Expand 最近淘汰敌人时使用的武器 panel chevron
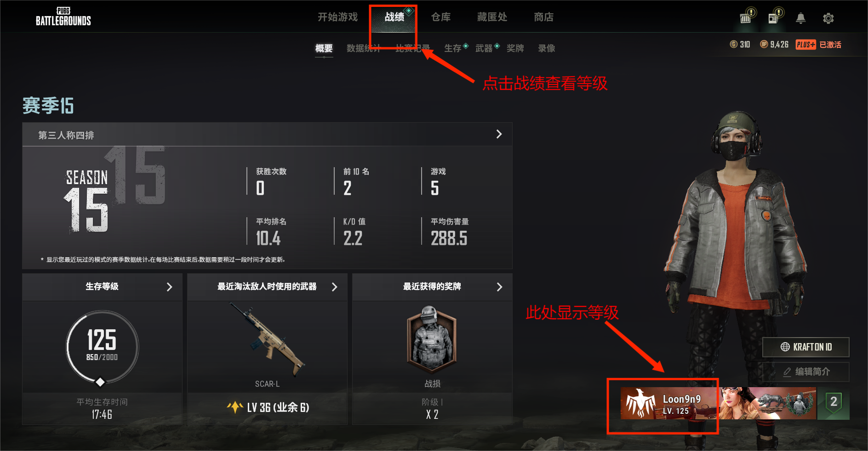Image resolution: width=868 pixels, height=451 pixels. click(334, 287)
